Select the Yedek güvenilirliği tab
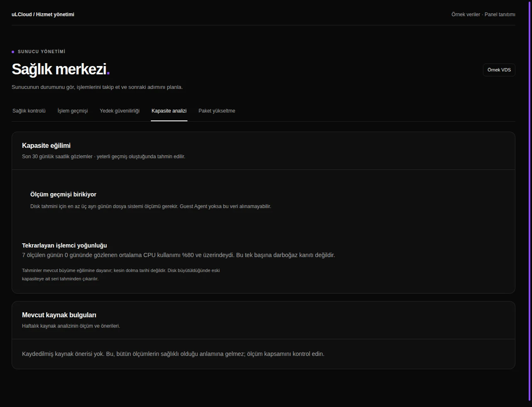This screenshot has height=407, width=532. [x=120, y=111]
